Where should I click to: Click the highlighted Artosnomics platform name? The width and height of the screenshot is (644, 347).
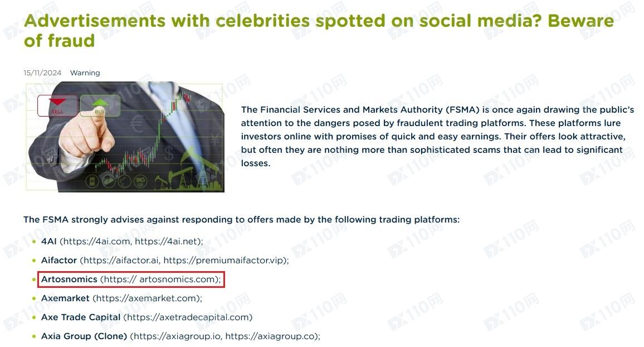(69, 279)
